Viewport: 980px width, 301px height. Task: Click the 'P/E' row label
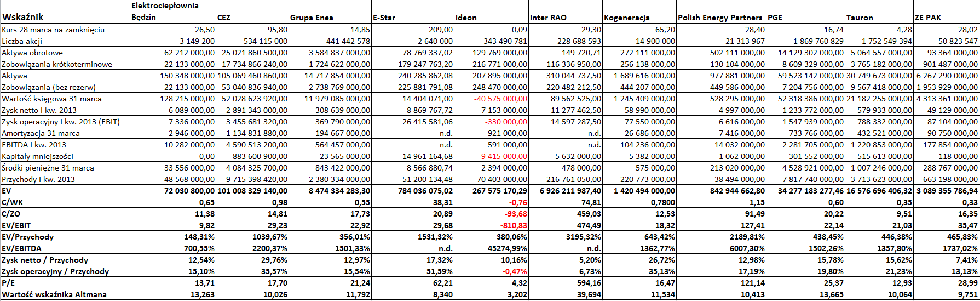[x=8, y=283]
